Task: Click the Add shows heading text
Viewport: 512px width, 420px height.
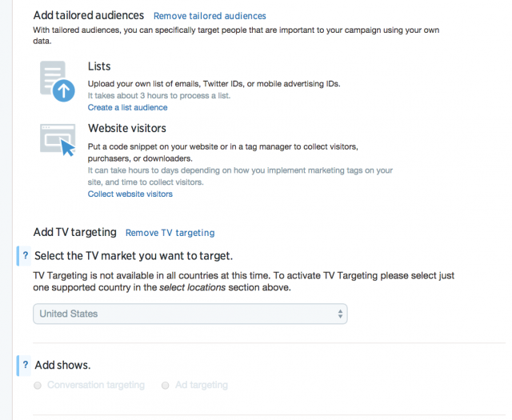Action: [x=62, y=365]
